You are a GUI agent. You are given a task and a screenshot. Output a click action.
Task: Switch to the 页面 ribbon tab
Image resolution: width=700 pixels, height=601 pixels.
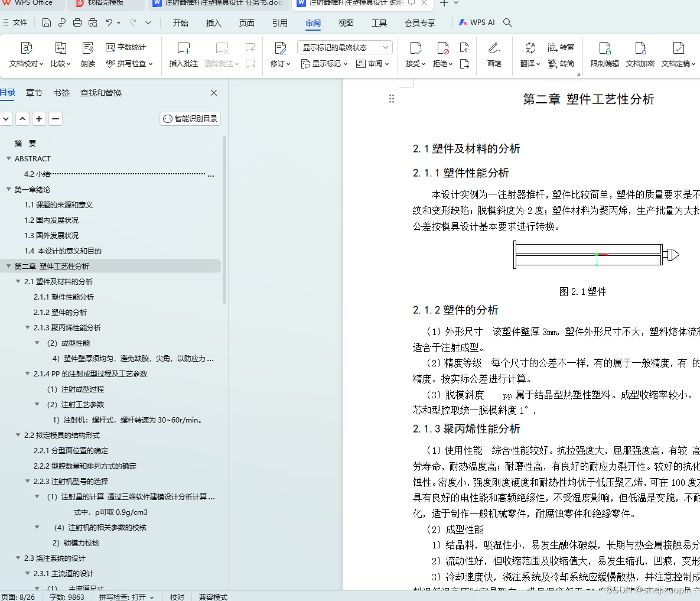[x=247, y=23]
